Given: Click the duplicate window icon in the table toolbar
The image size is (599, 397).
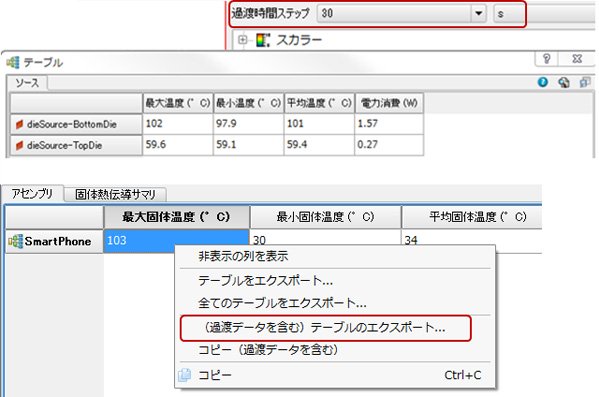Looking at the screenshot, I should [x=584, y=82].
